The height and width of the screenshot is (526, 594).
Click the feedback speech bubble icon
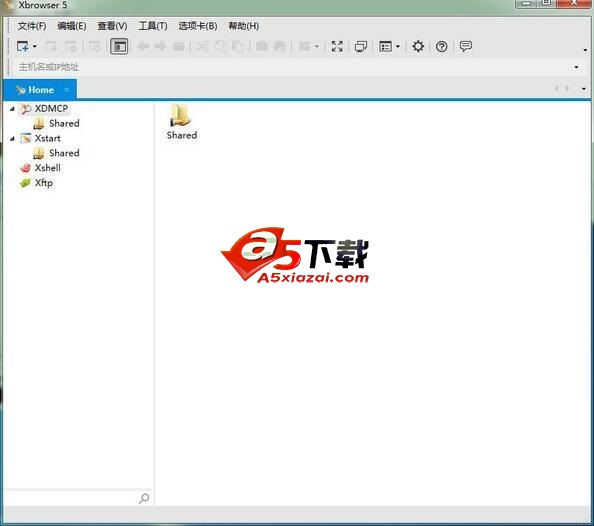(466, 46)
